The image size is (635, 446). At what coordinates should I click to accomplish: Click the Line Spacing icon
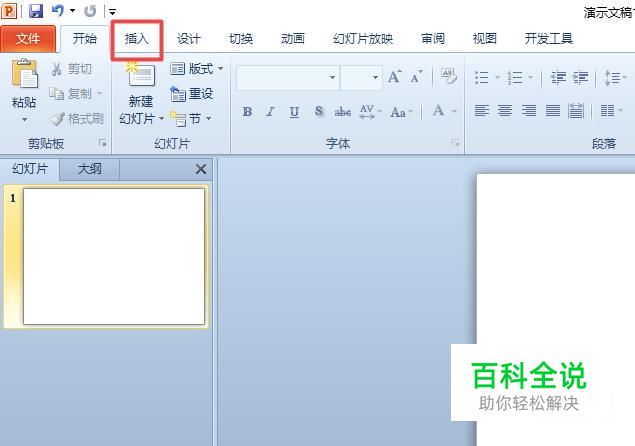click(612, 77)
